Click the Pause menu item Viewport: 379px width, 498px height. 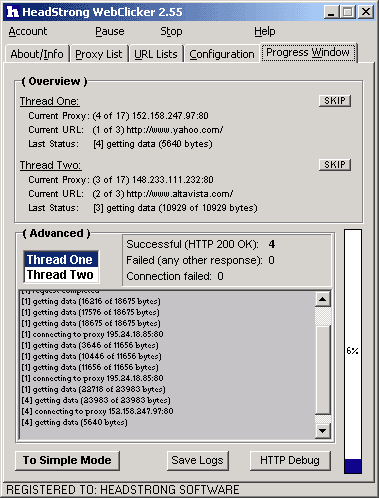(110, 31)
